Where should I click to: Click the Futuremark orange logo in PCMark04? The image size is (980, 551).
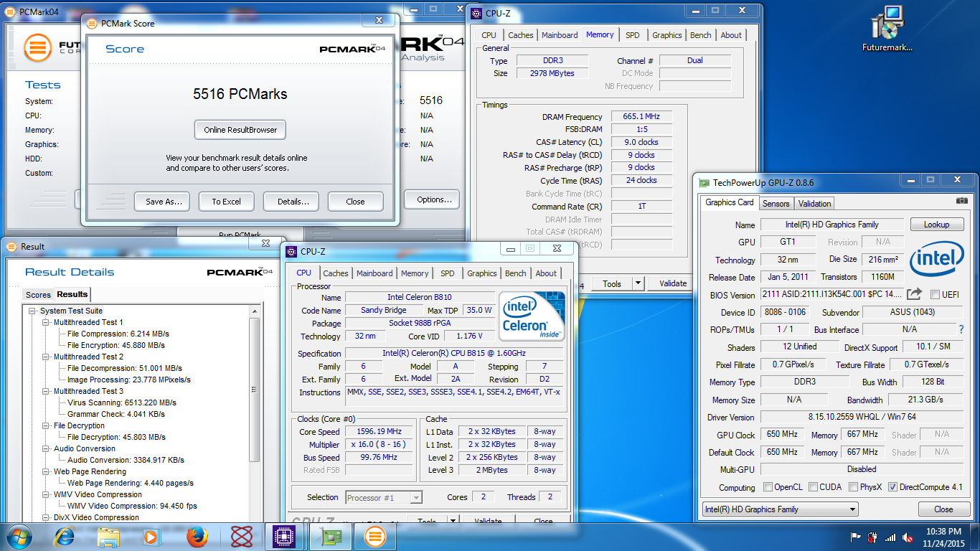click(38, 48)
